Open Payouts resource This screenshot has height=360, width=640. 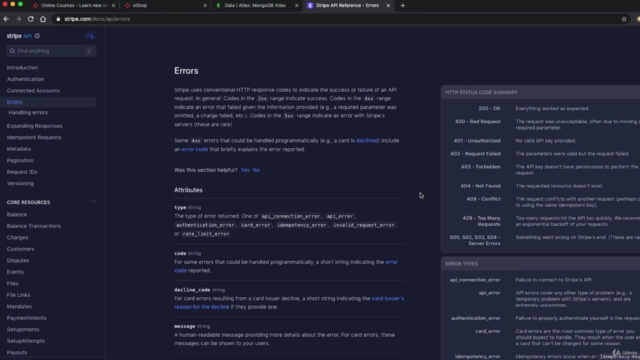pos(17,352)
